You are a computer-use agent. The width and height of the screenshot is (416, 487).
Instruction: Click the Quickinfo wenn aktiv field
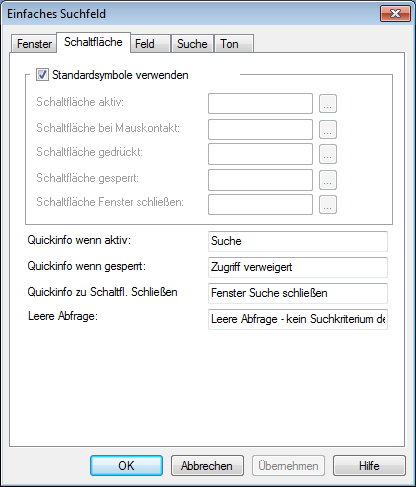[x=298, y=241]
